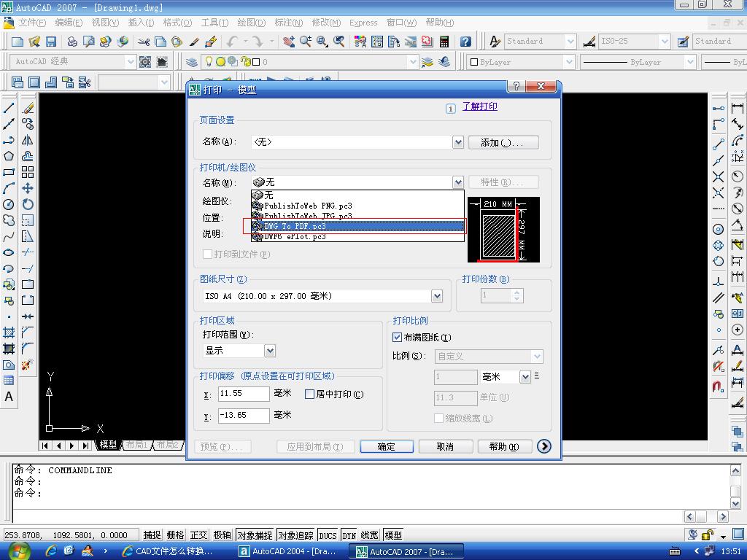Select the Move modify tool
747x560 pixels.
(28, 188)
